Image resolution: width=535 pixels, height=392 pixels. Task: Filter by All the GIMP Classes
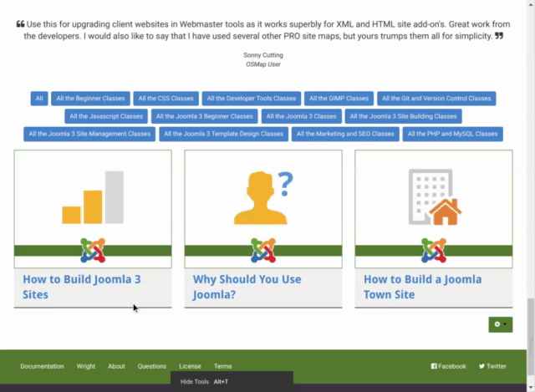click(x=339, y=99)
